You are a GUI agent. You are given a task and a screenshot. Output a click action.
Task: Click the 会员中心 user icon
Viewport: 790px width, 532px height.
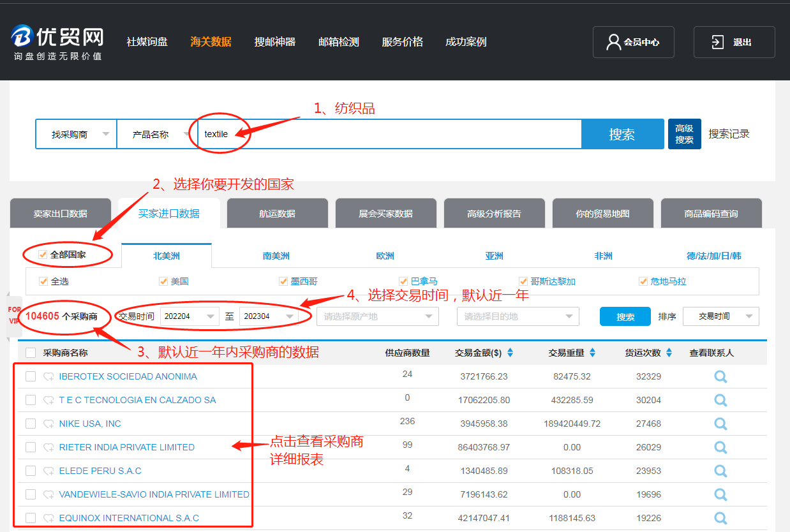coord(613,42)
